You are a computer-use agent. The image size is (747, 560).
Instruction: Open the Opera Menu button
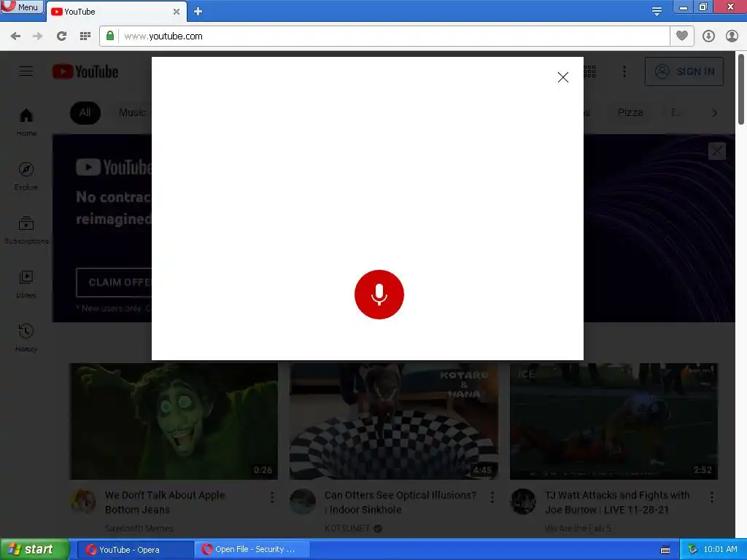point(21,7)
